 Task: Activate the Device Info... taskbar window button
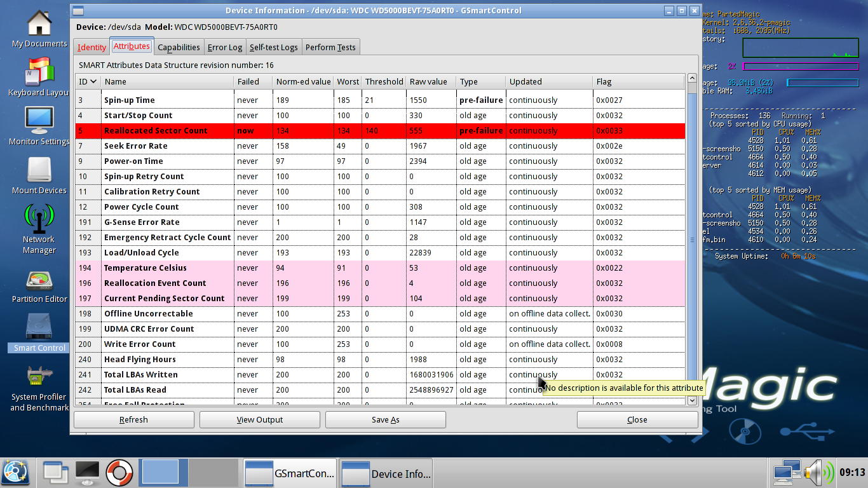click(x=386, y=473)
